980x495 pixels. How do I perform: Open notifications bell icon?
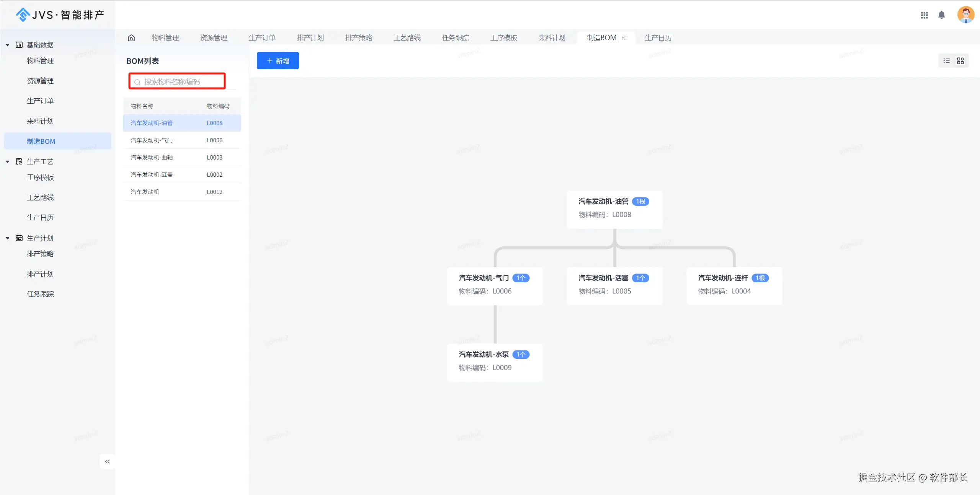pos(942,15)
